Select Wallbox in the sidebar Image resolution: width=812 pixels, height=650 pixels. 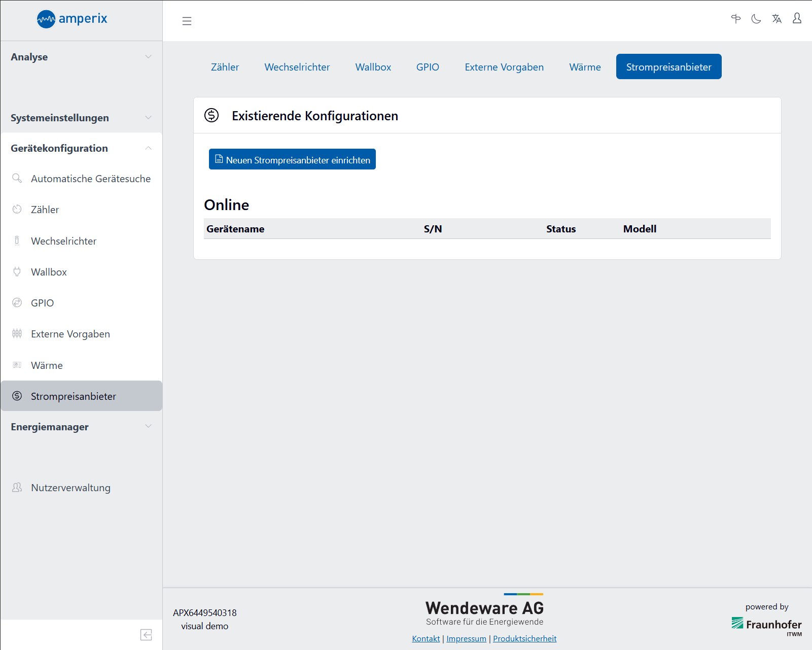(49, 272)
